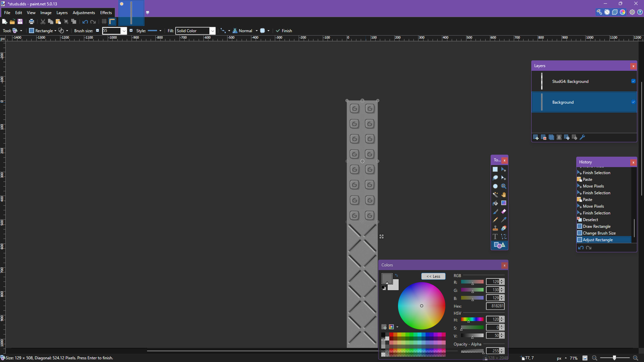The height and width of the screenshot is (362, 644).
Task: Hide the StudG4: Background layer
Action: click(633, 81)
